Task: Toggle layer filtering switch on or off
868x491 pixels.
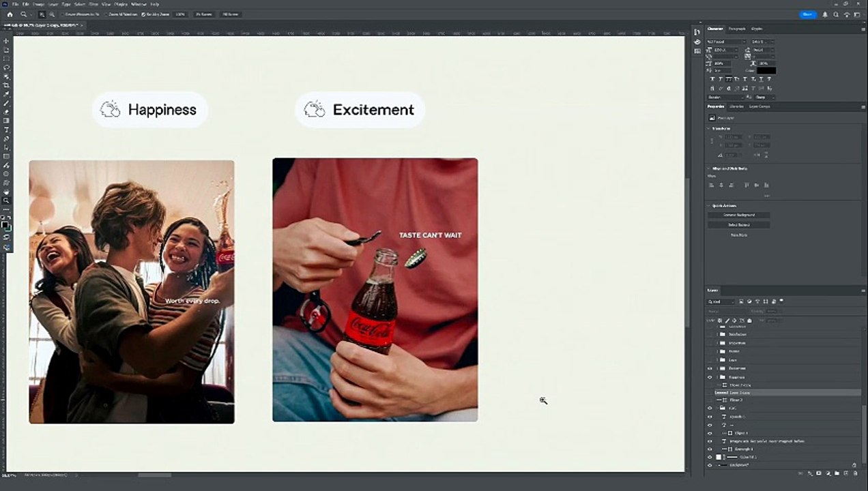Action: click(781, 301)
